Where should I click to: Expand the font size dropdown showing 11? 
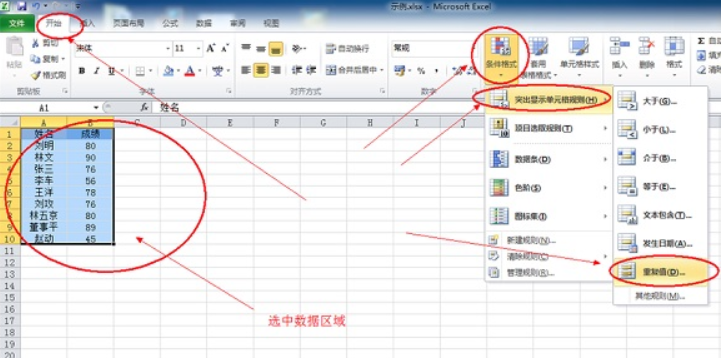pyautogui.click(x=188, y=48)
